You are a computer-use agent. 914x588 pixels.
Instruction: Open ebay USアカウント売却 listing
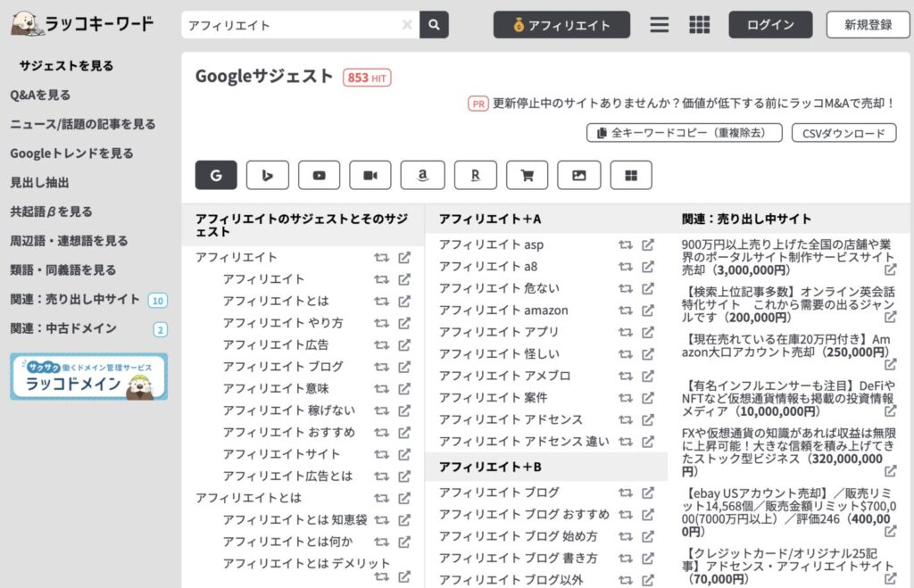pos(789,512)
